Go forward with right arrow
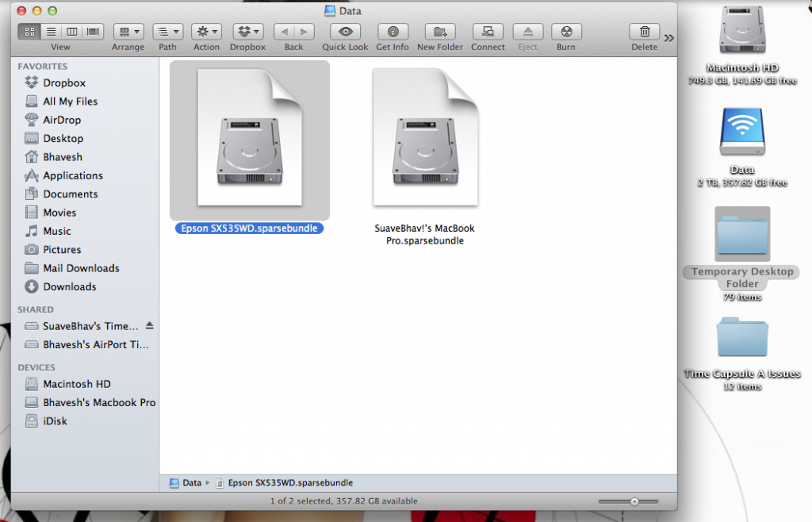812x522 pixels. click(304, 32)
